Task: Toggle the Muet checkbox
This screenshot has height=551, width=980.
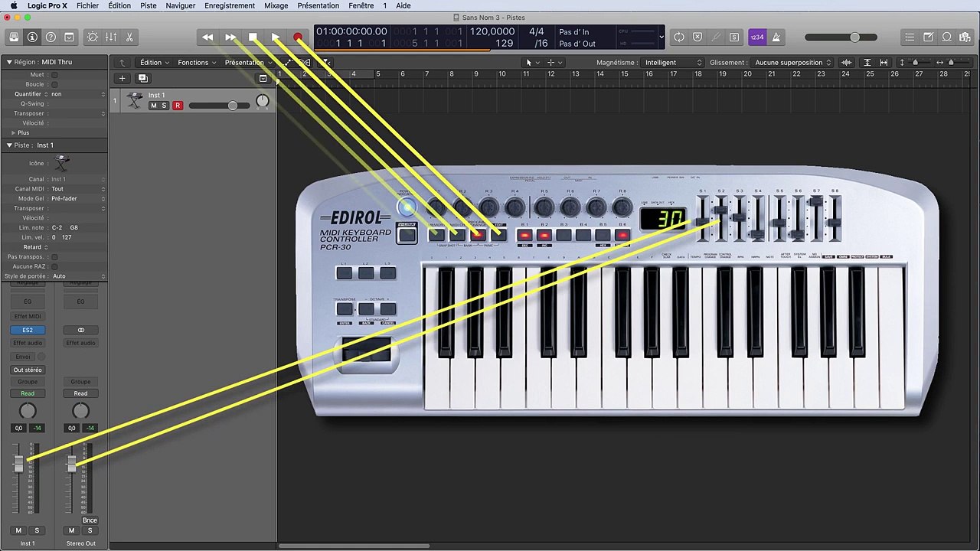Action: 54,75
